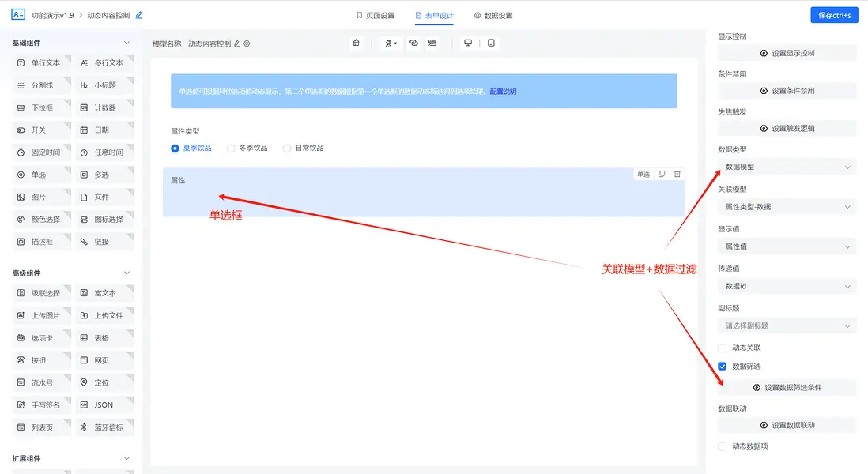Enable the 动态关联 checkbox

[x=722, y=347]
